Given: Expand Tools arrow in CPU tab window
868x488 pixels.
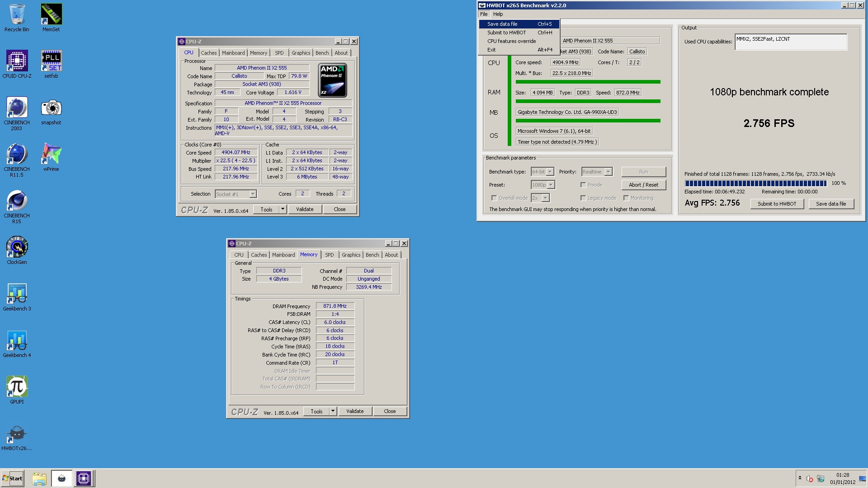Looking at the screenshot, I should click(x=283, y=209).
